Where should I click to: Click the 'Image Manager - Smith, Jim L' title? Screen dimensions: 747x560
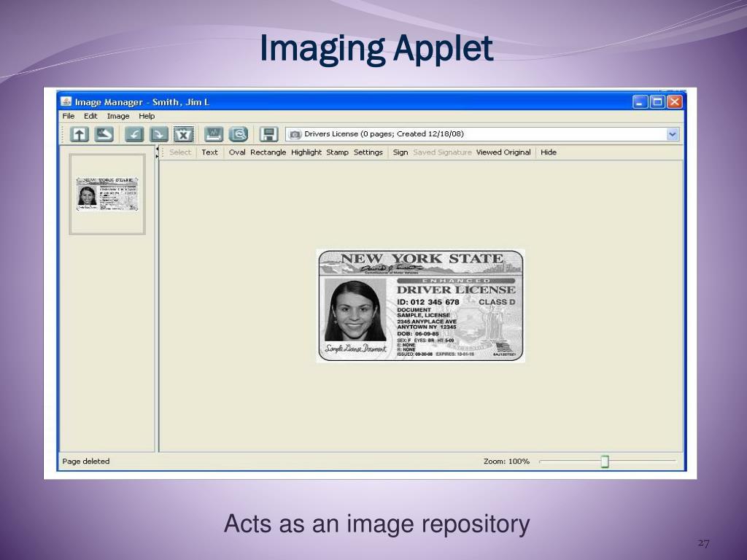coord(142,102)
